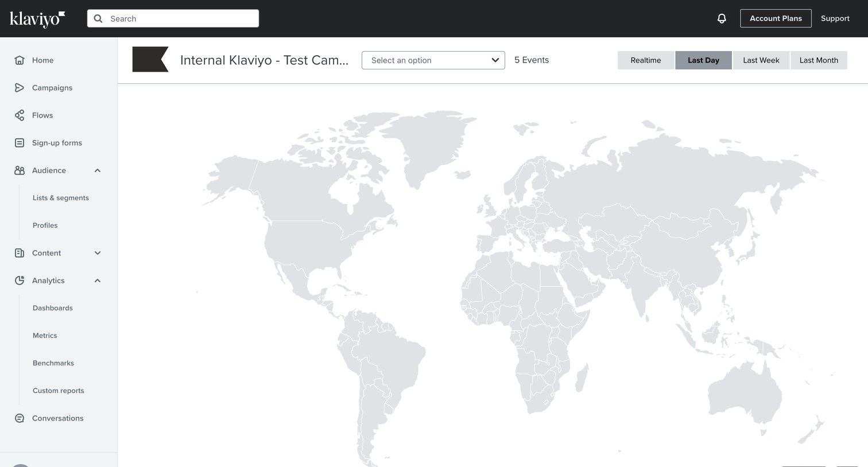Select the Last Week range
The image size is (868, 467).
(x=761, y=60)
